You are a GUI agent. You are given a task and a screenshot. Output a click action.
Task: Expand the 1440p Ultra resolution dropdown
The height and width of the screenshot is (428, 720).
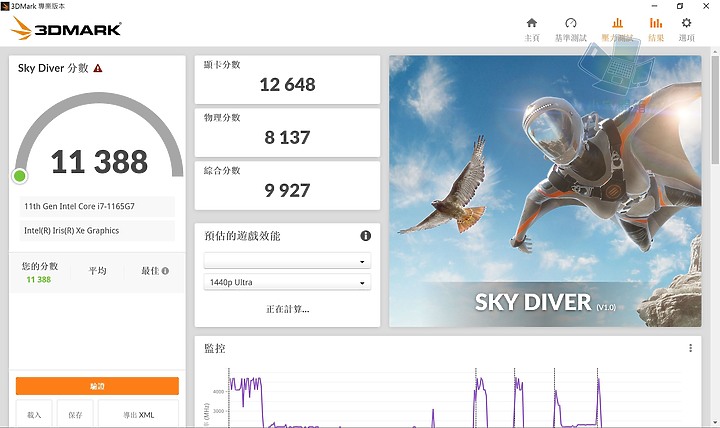pyautogui.click(x=287, y=282)
